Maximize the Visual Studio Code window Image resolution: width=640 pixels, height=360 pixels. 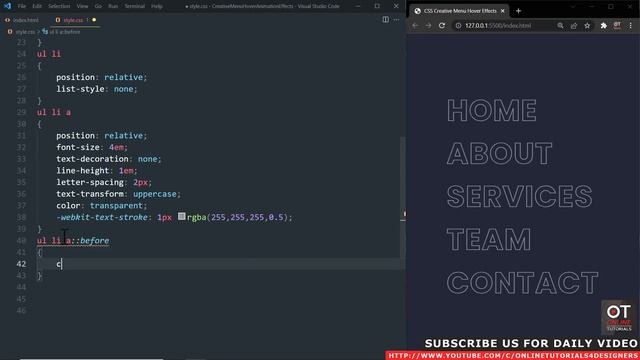pyautogui.click(x=377, y=6)
